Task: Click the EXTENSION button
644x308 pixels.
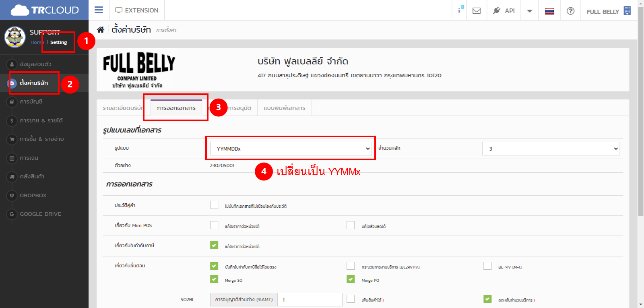Action: tap(137, 10)
